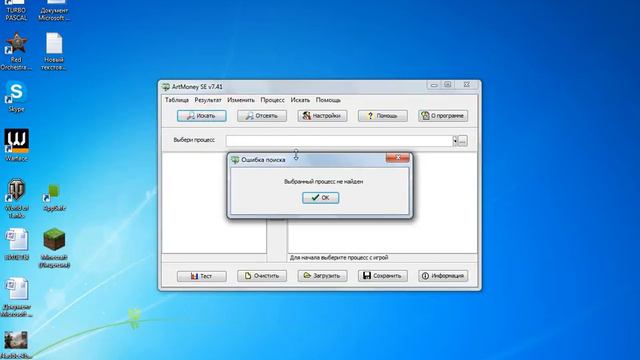Viewport: 640px width, 360px height.
Task: Open the Изменить menu
Action: 241,100
